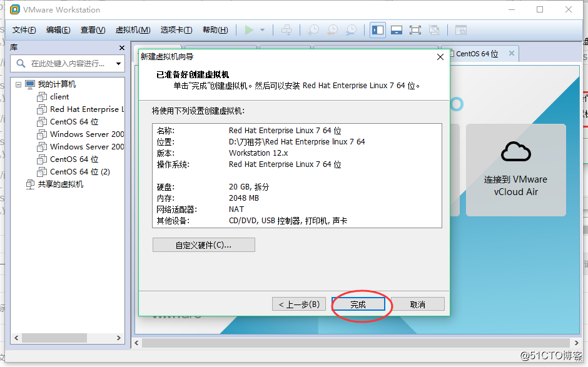Click the console view toolbar icon

[x=460, y=30]
